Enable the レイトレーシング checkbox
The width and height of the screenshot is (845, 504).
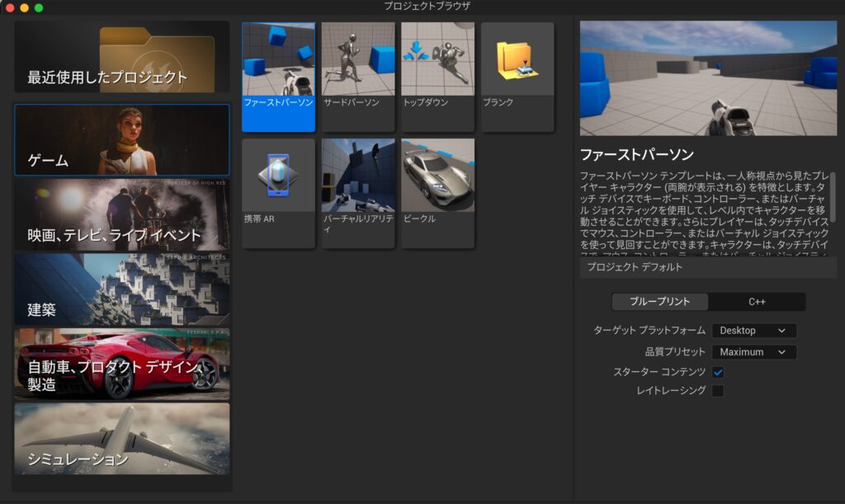[x=718, y=390]
